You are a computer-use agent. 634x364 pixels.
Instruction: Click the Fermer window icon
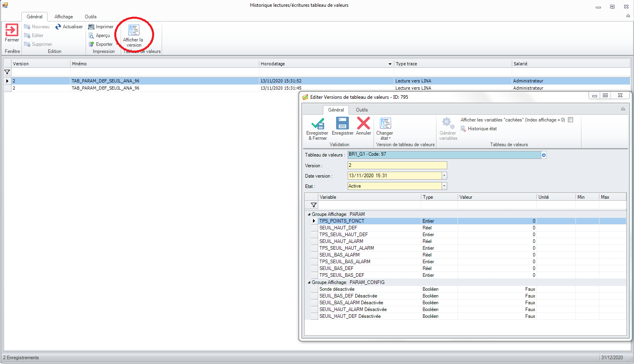[x=12, y=30]
